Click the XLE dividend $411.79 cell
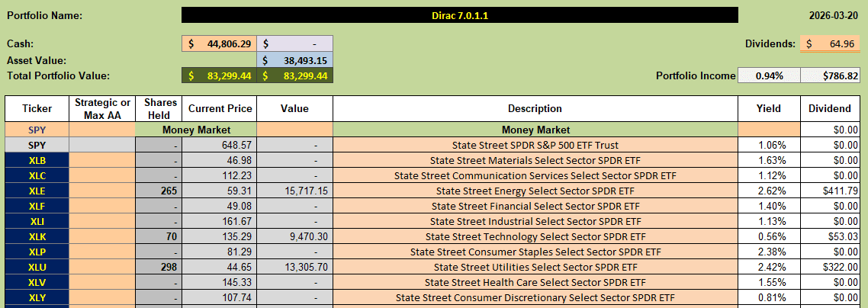868x308 pixels. click(x=830, y=191)
